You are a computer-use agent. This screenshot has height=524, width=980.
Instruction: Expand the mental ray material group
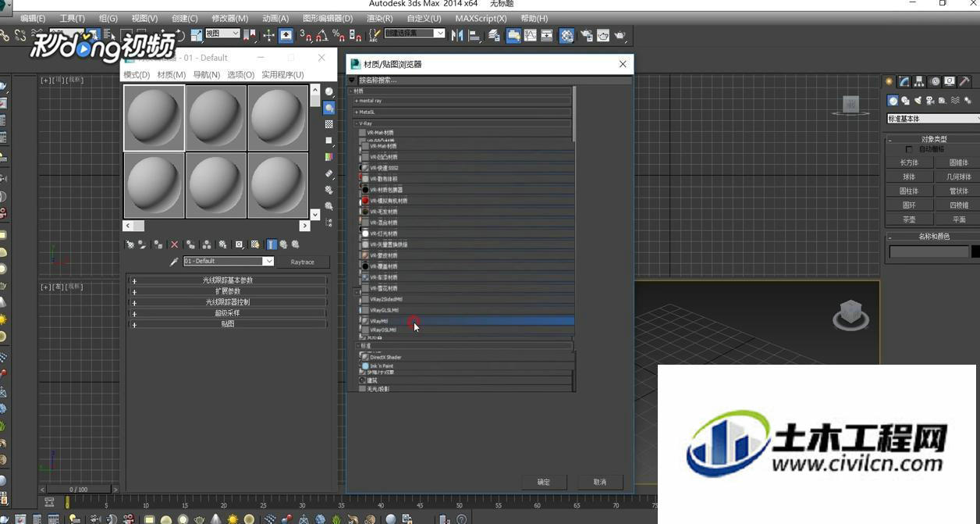[463, 101]
